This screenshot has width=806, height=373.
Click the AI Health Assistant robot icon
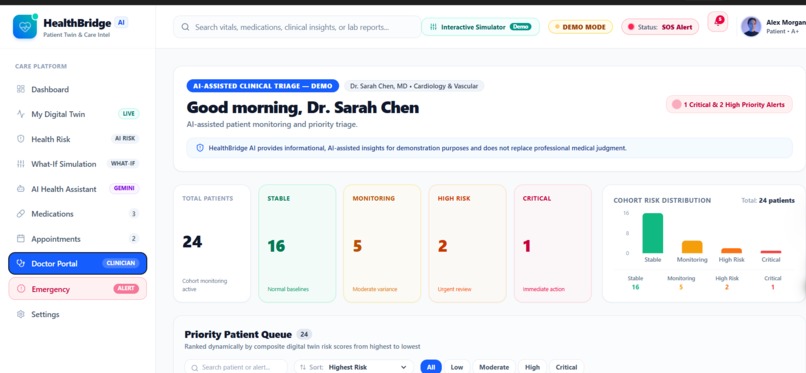point(21,189)
